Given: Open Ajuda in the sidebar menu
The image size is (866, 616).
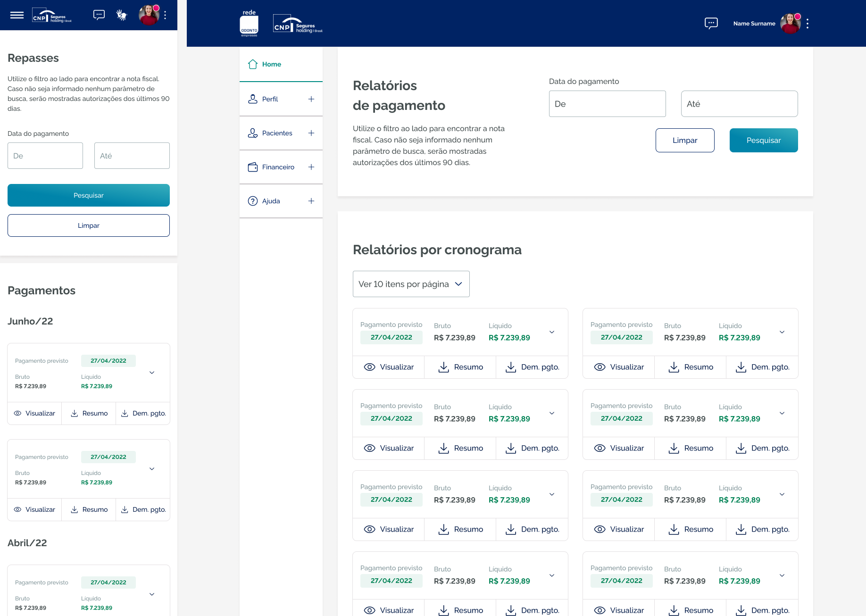Looking at the screenshot, I should [x=271, y=201].
